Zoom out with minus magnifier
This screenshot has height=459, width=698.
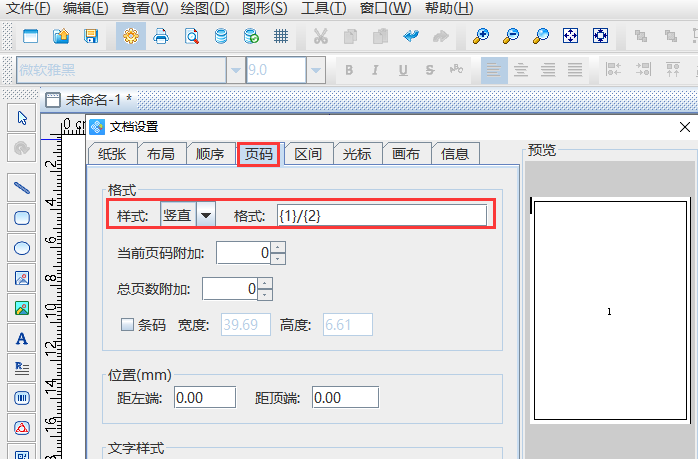point(511,36)
